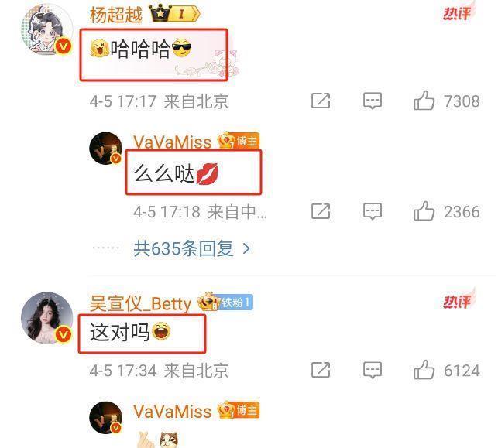This screenshot has height=448, width=498.
Task: Open 吴宣仪_Betty's profile avatar
Action: (x=46, y=318)
